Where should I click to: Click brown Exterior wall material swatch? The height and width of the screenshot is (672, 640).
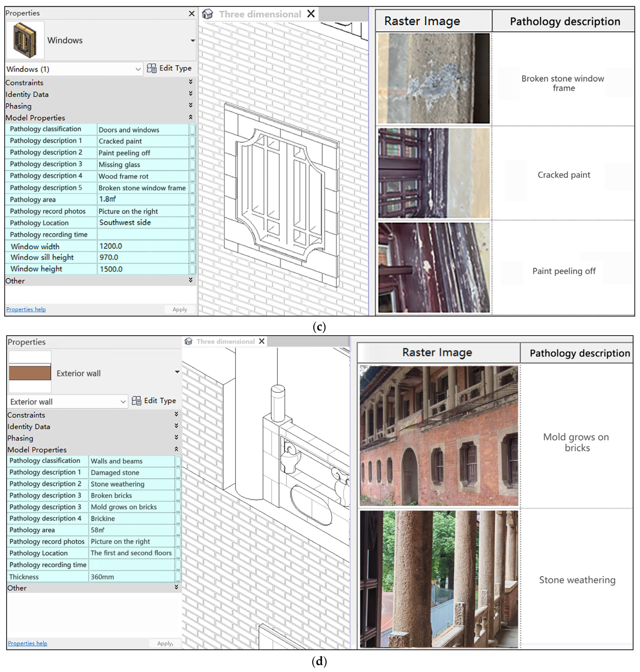tap(30, 373)
